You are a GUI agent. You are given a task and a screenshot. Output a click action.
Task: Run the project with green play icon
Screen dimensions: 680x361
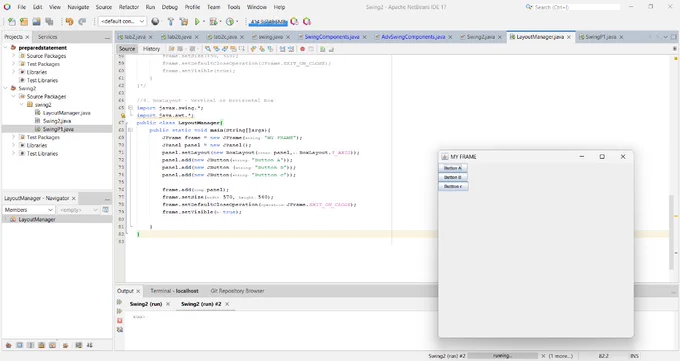pyautogui.click(x=197, y=21)
